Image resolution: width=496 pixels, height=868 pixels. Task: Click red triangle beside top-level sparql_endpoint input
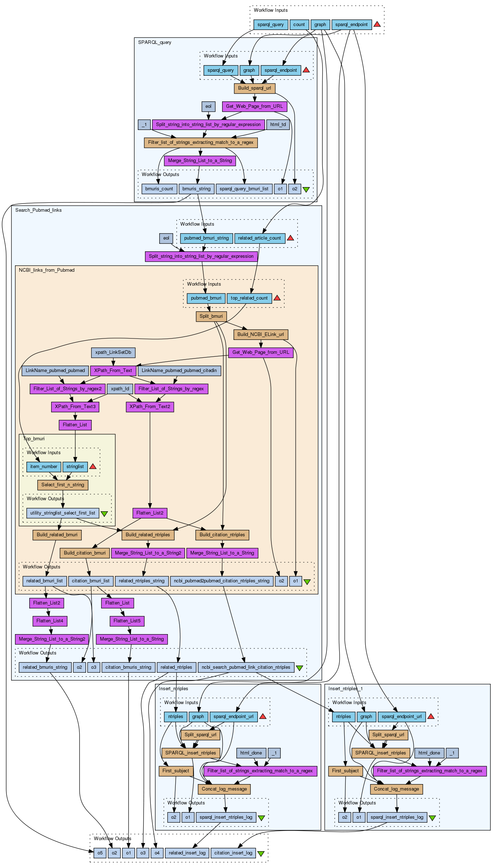[377, 24]
